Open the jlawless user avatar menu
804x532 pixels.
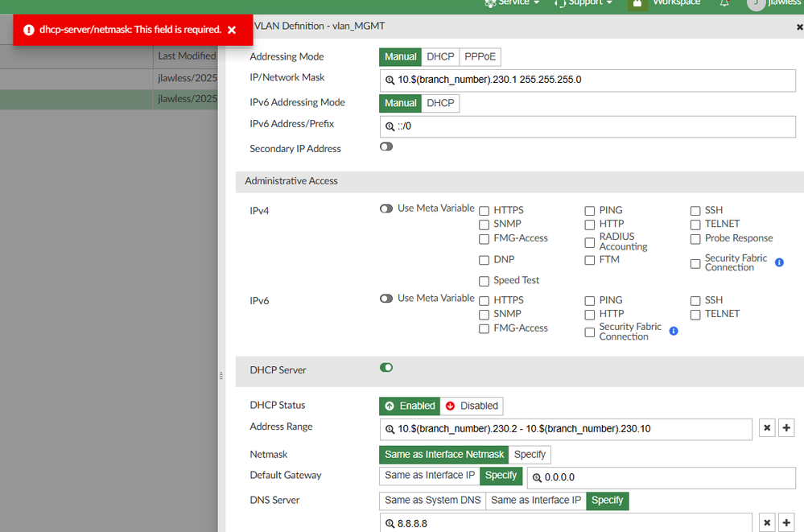click(x=756, y=3)
